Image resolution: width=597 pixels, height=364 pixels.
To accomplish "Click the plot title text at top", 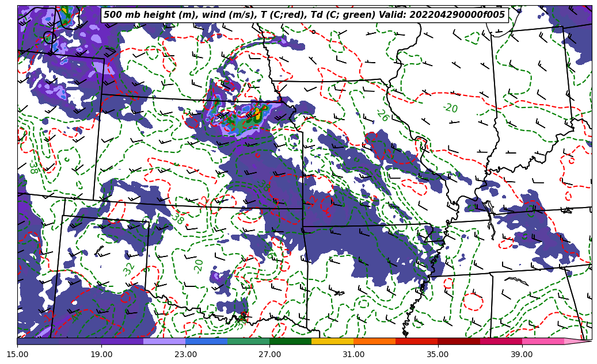I will tap(304, 15).
